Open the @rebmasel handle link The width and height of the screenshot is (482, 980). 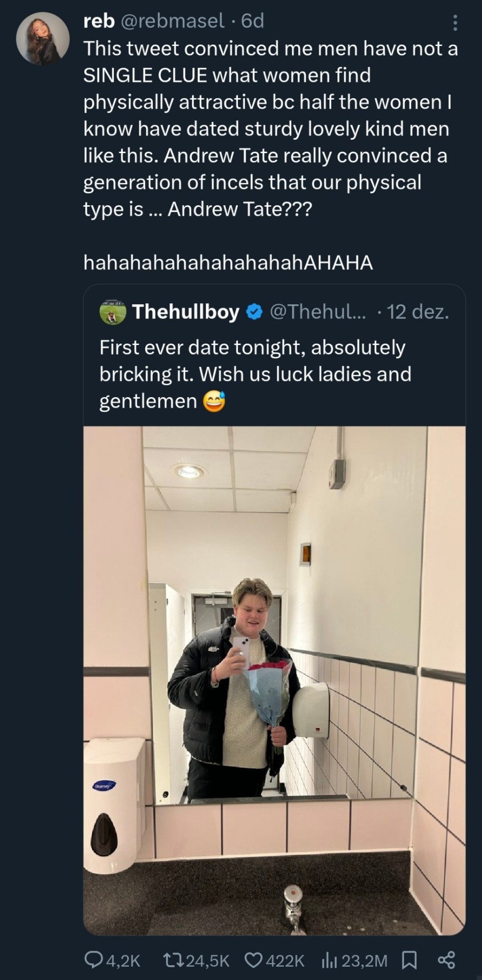point(172,21)
